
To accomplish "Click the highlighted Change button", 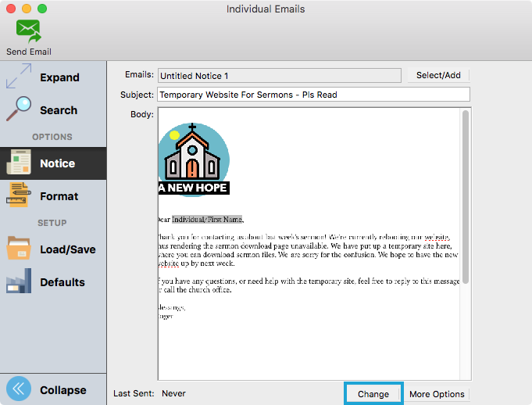I will coord(373,394).
